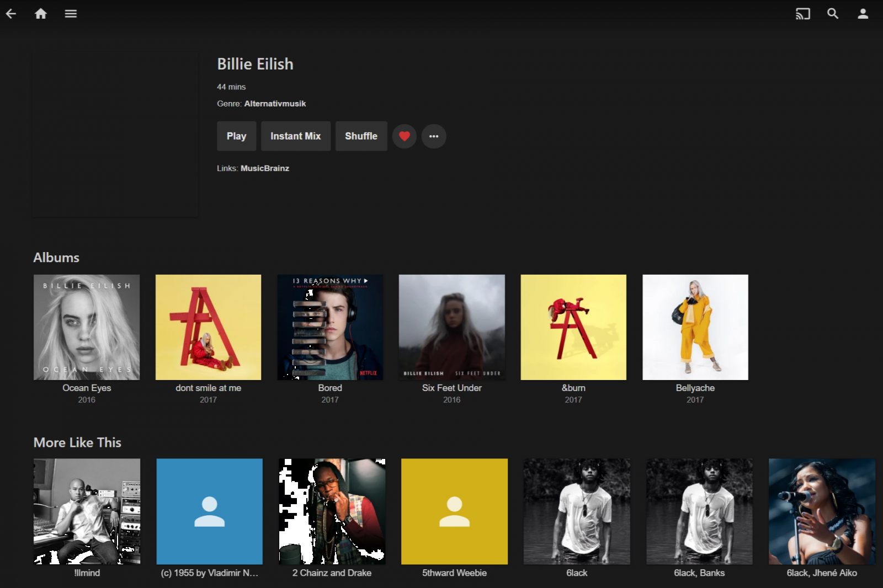Open the Home page icon
The width and height of the screenshot is (883, 588).
pyautogui.click(x=41, y=14)
